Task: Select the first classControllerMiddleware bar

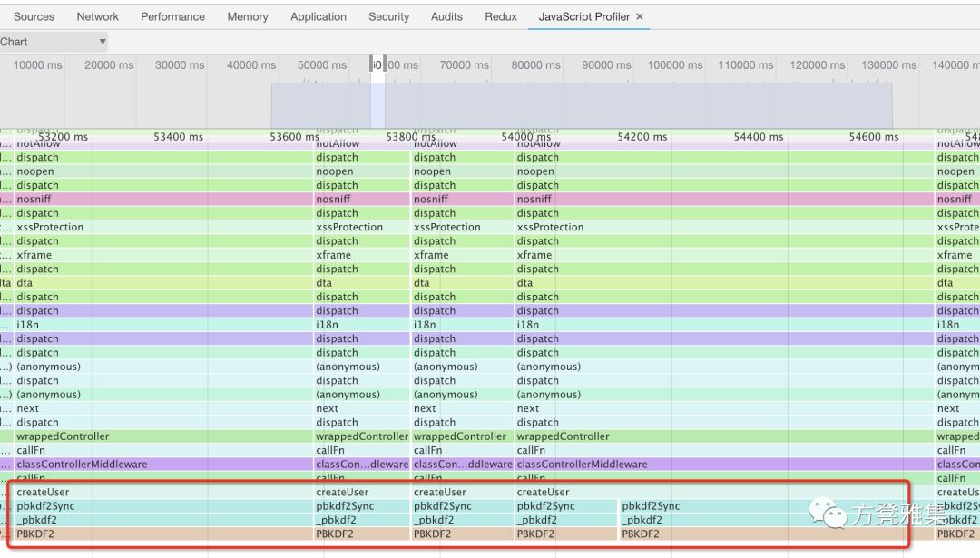Action: [162, 465]
